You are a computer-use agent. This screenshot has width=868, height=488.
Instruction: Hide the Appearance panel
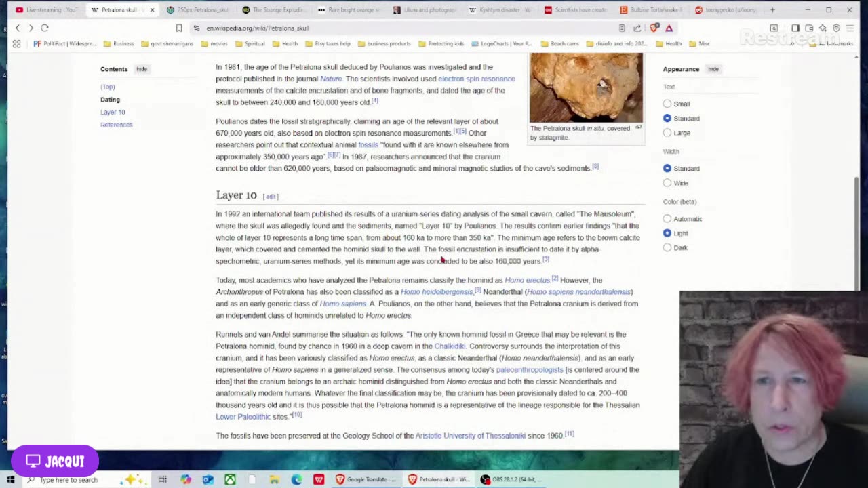tap(713, 69)
